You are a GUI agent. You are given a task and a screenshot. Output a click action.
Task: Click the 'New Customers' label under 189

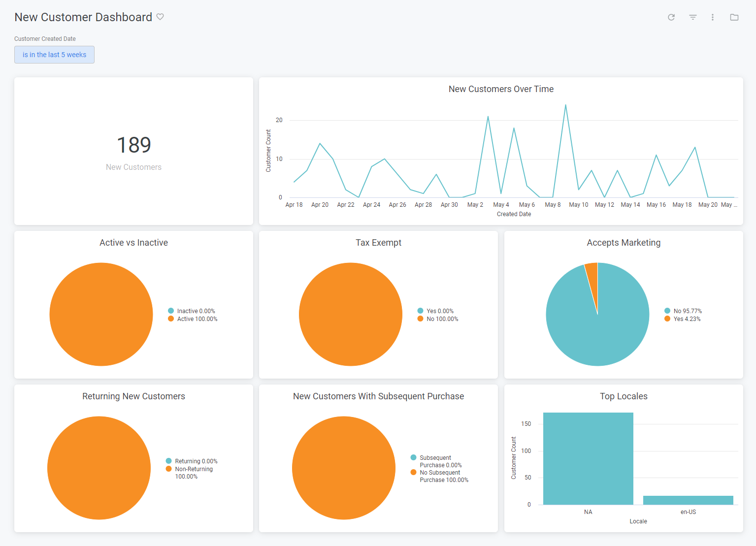coord(133,167)
